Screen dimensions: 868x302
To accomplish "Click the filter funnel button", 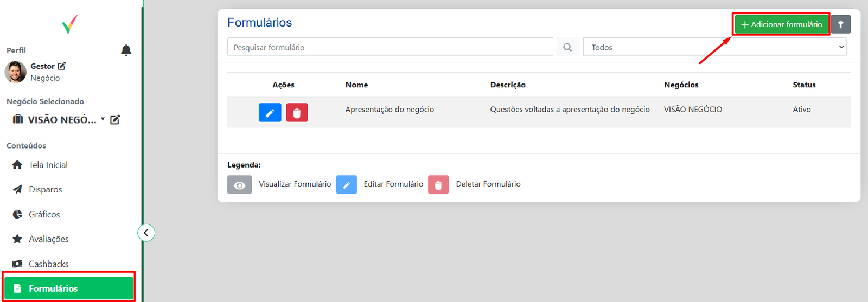I will (840, 24).
